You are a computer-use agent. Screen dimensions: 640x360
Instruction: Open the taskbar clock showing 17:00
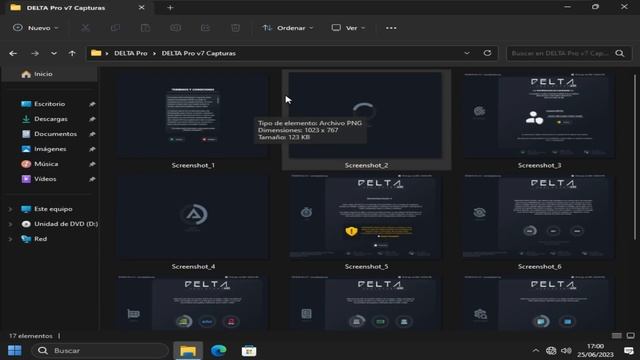pyautogui.click(x=595, y=351)
